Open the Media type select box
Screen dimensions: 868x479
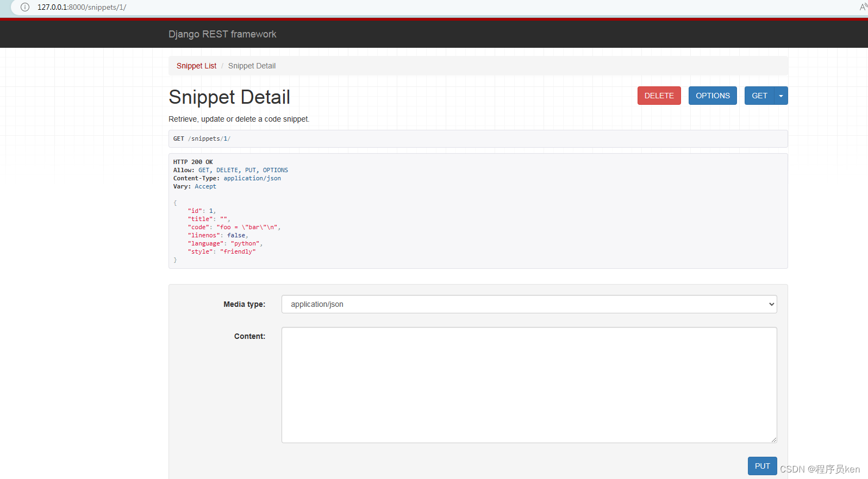pos(529,304)
